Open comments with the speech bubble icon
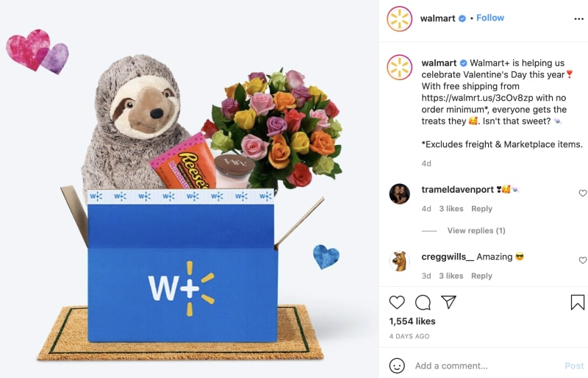Image resolution: width=588 pixels, height=378 pixels. (423, 302)
